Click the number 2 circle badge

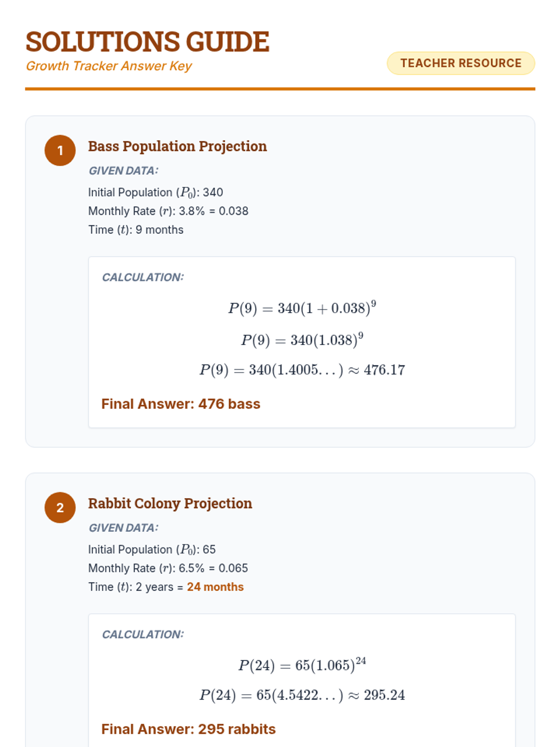point(60,507)
